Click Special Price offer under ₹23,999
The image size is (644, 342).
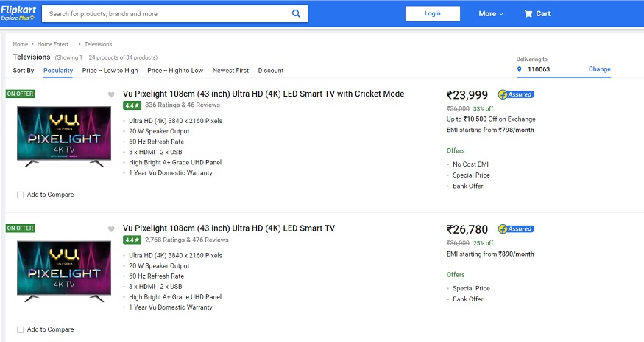point(472,175)
